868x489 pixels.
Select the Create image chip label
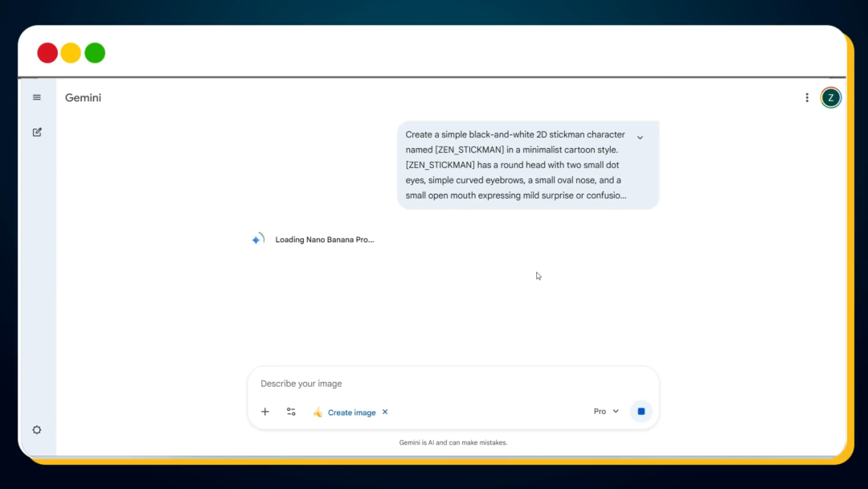pos(351,413)
